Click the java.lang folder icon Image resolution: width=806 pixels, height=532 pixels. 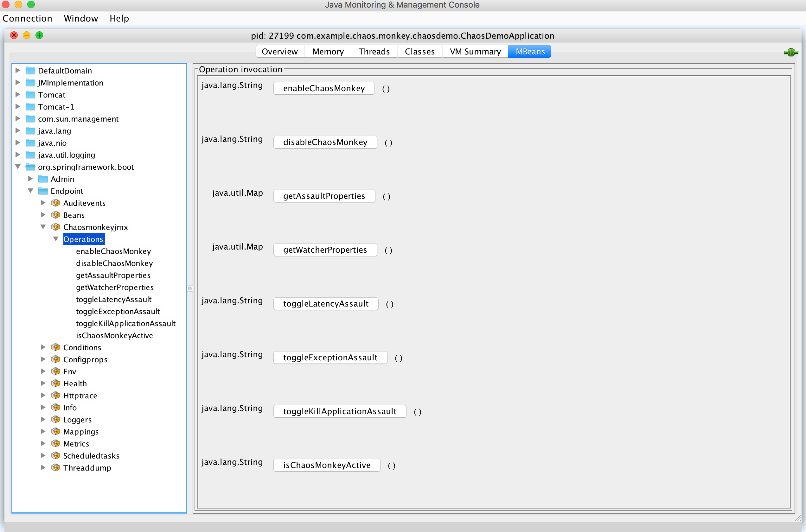click(30, 130)
